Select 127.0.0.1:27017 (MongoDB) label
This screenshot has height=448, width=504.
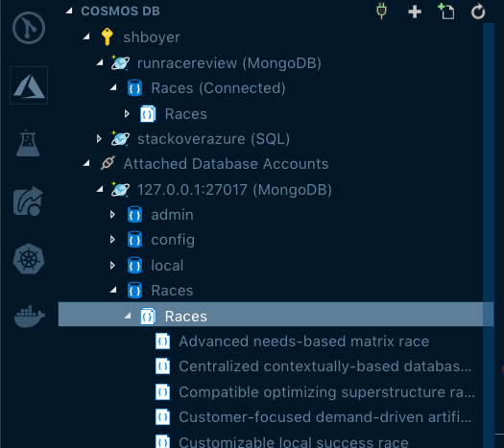(234, 190)
